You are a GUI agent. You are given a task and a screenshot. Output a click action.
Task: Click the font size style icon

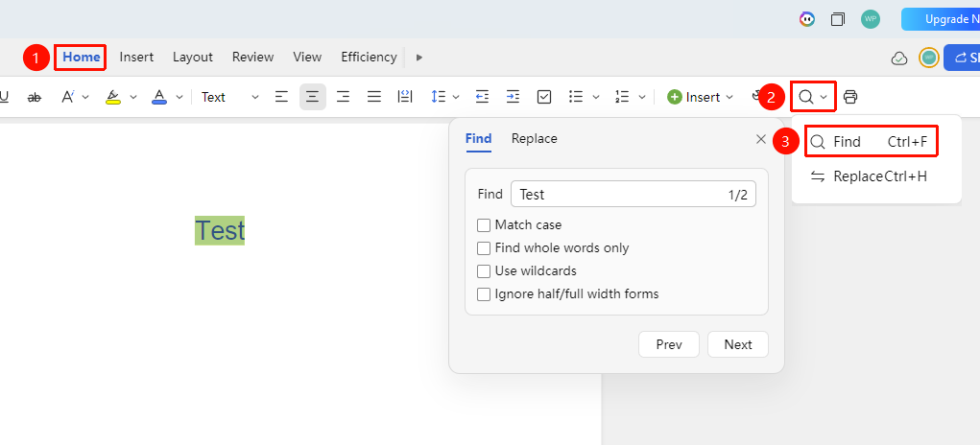coord(67,97)
